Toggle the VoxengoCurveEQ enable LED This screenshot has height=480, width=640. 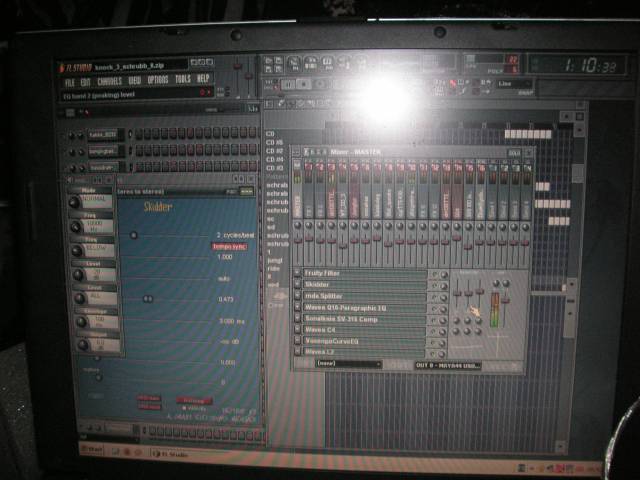(x=434, y=343)
